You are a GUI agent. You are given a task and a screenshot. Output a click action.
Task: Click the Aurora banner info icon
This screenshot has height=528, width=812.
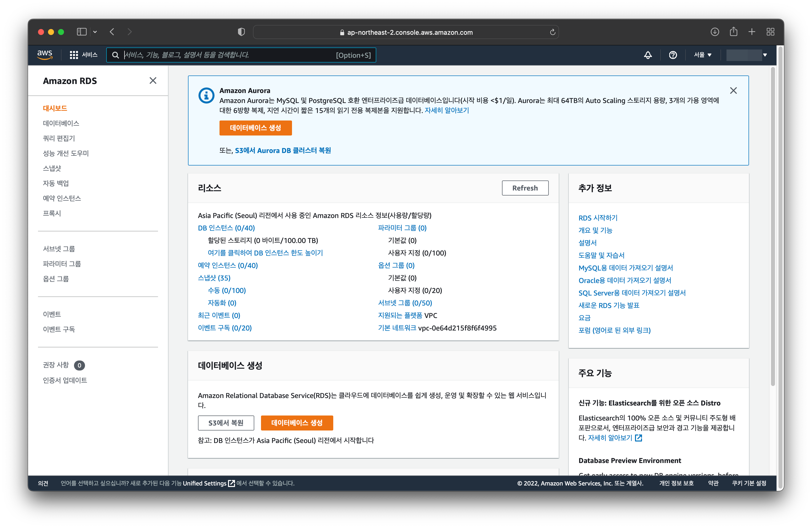tap(206, 95)
